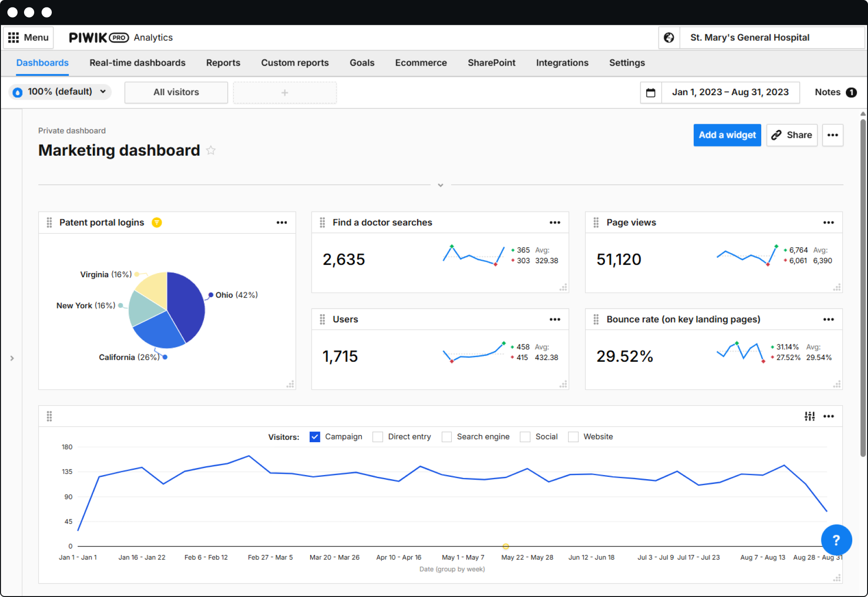
Task: Click the Add a widget button
Action: coord(727,135)
